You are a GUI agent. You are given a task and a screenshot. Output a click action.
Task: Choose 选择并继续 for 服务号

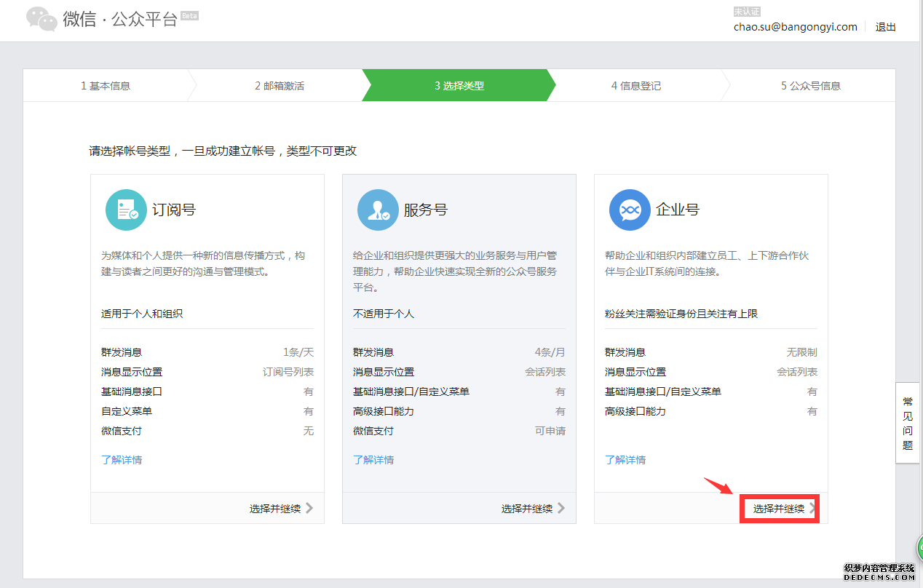click(527, 509)
